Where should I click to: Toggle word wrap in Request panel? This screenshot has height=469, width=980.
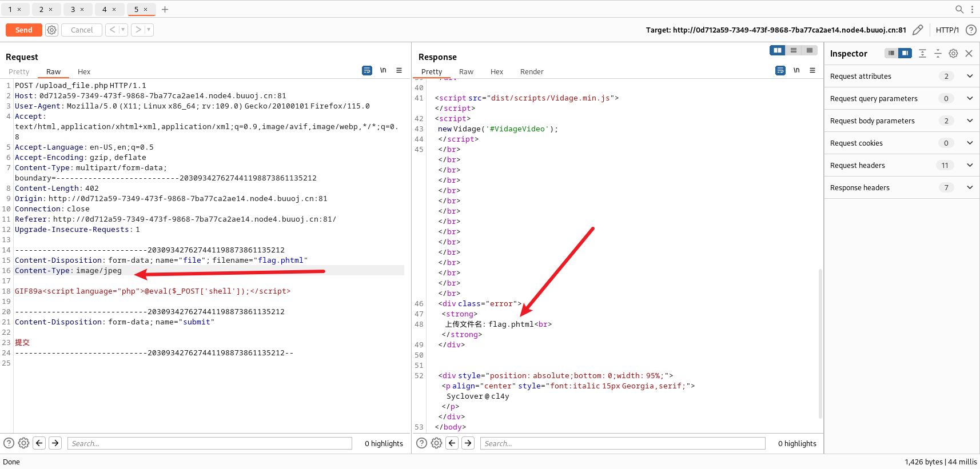pyautogui.click(x=367, y=70)
